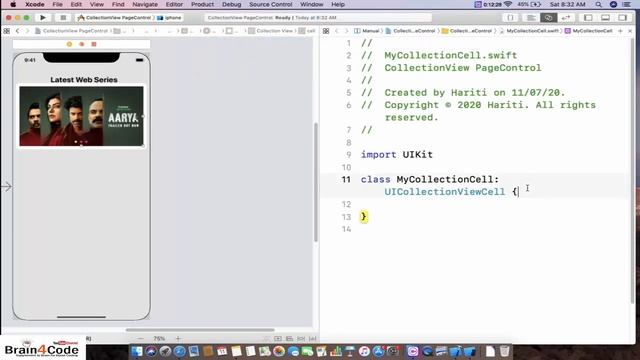Open the Add New Constraints button
Screen dimensions: 640x360
(x=301, y=338)
